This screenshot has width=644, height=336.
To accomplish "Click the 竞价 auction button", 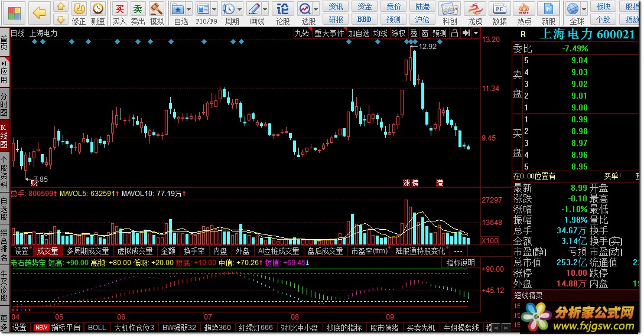I will (393, 6).
